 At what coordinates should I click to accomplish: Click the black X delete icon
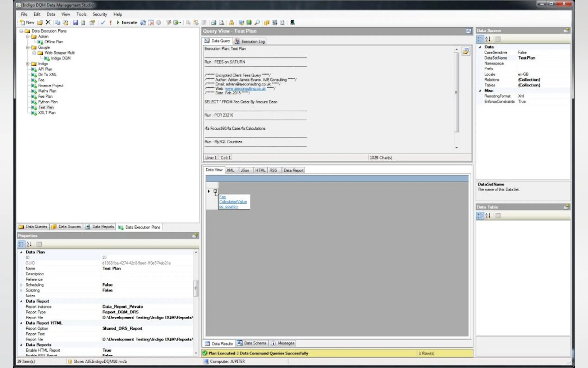48,22
